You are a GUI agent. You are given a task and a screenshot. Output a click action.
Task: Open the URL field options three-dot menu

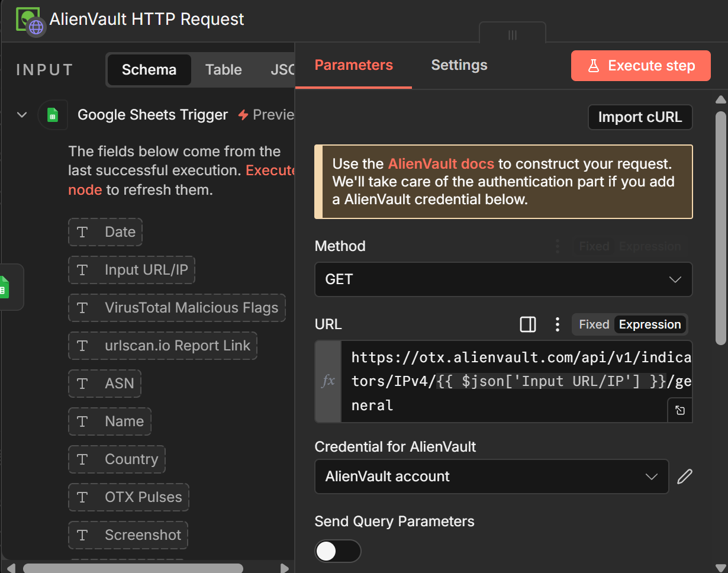click(x=557, y=324)
